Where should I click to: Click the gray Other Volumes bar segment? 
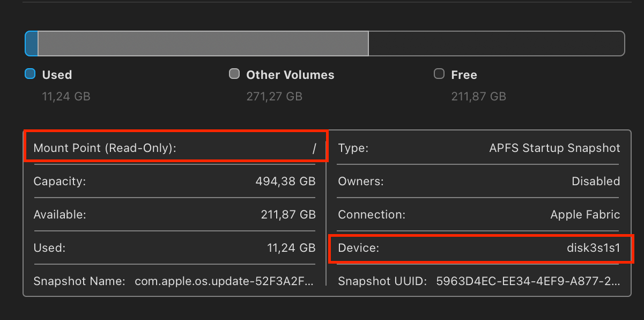(203, 43)
